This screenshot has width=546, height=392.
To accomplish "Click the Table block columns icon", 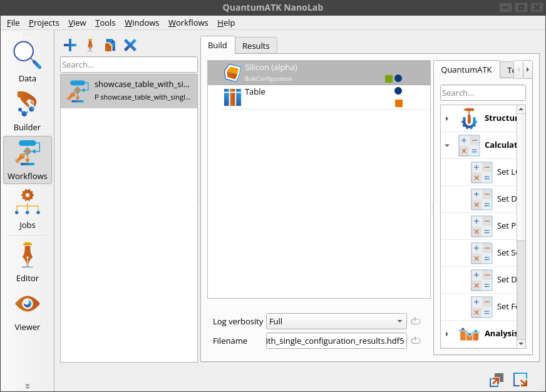I will [232, 97].
